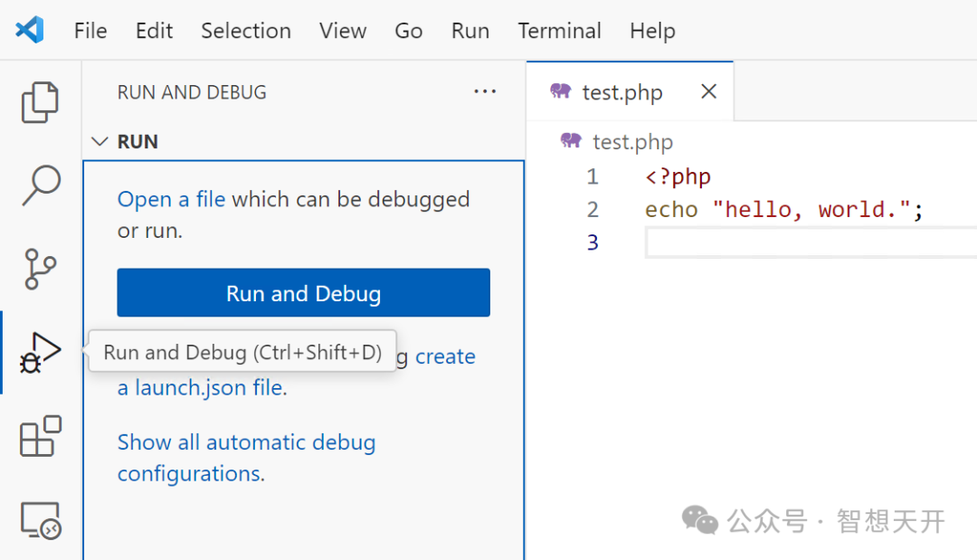Open the Terminal menu
The height and width of the screenshot is (560, 977).
click(559, 31)
